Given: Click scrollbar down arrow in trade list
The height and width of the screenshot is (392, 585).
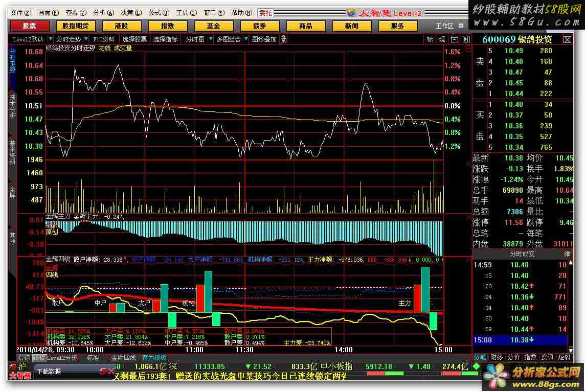Looking at the screenshot, I should [x=570, y=350].
